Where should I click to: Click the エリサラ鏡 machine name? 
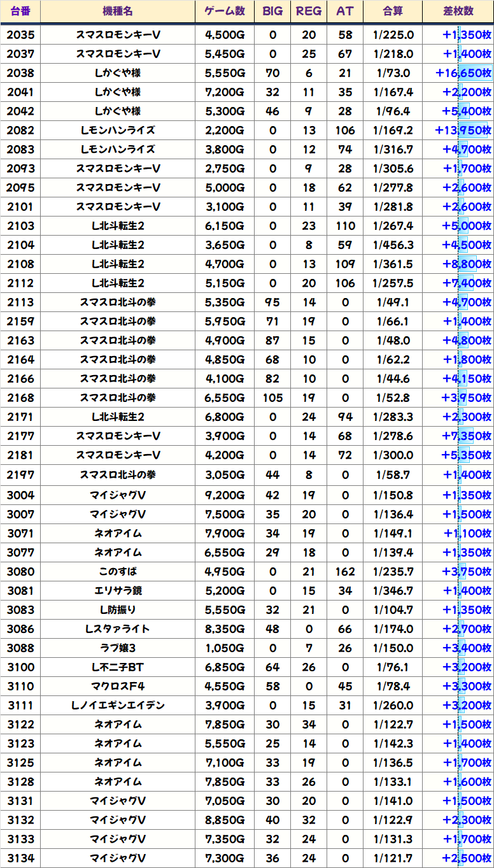[x=118, y=591]
